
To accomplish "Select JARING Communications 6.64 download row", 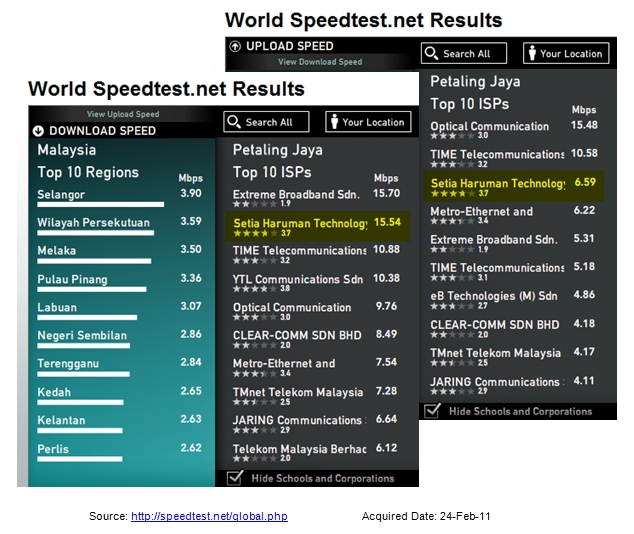I will tap(317, 424).
